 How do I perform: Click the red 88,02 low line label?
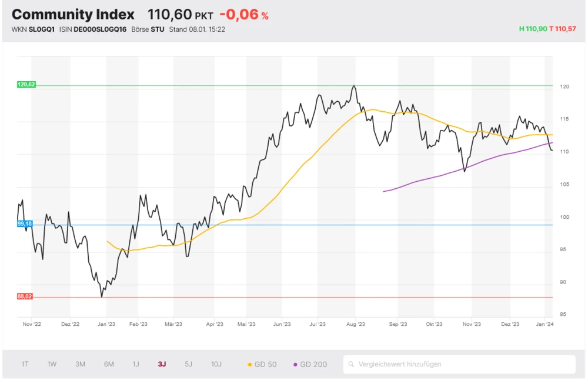(25, 296)
